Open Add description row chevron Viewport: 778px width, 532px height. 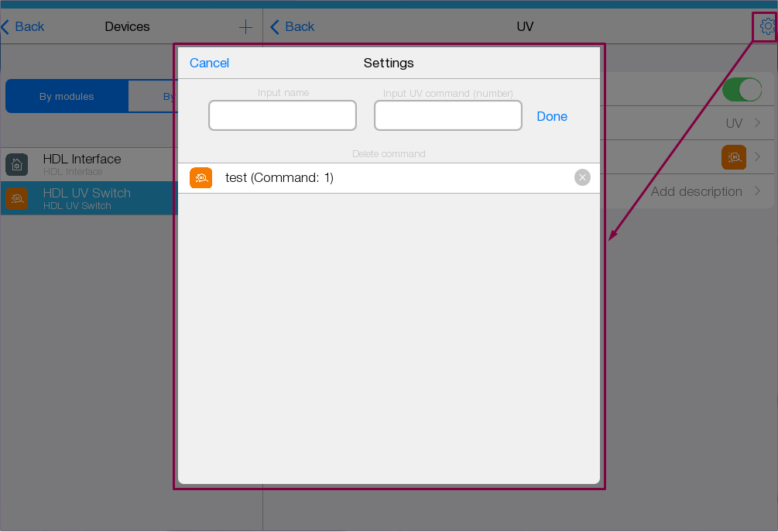click(x=757, y=191)
